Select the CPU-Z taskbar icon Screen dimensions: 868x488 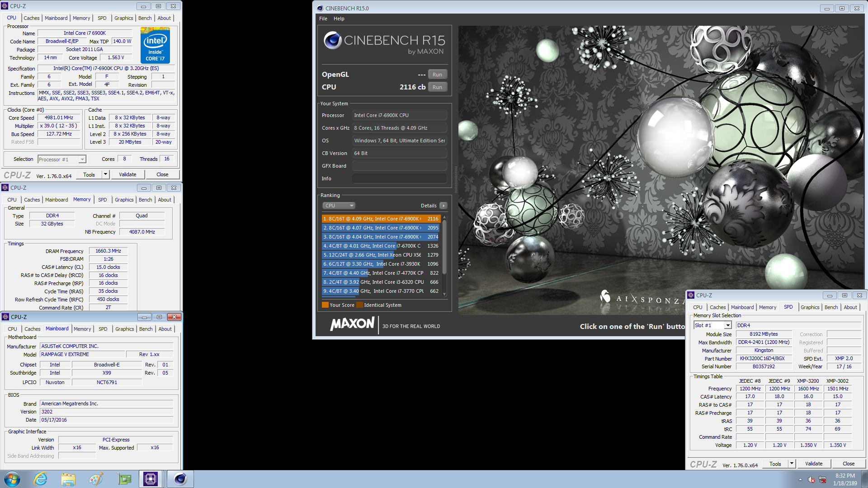[151, 479]
